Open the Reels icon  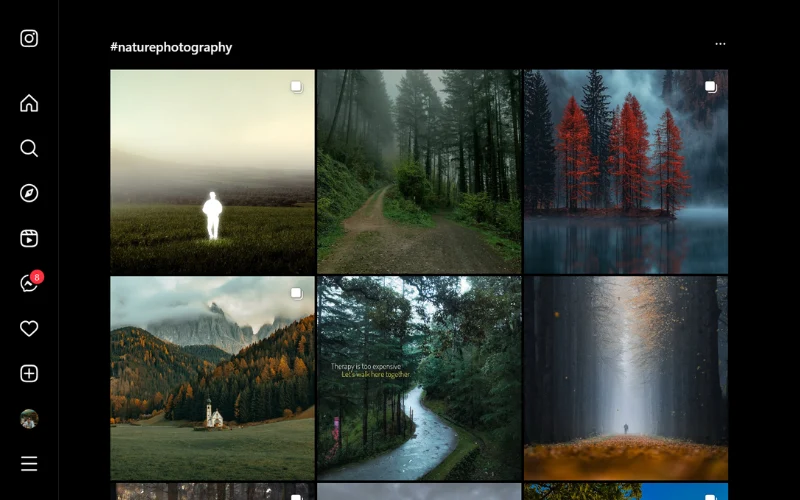coord(29,238)
